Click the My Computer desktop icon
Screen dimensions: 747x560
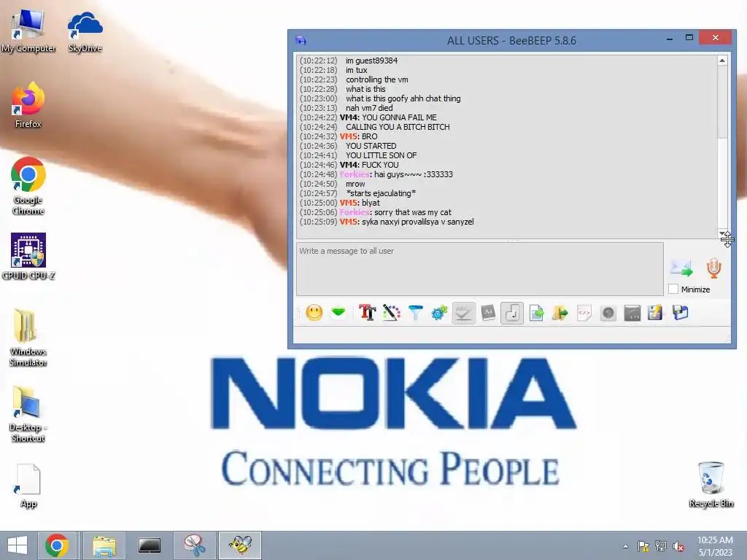pyautogui.click(x=28, y=31)
